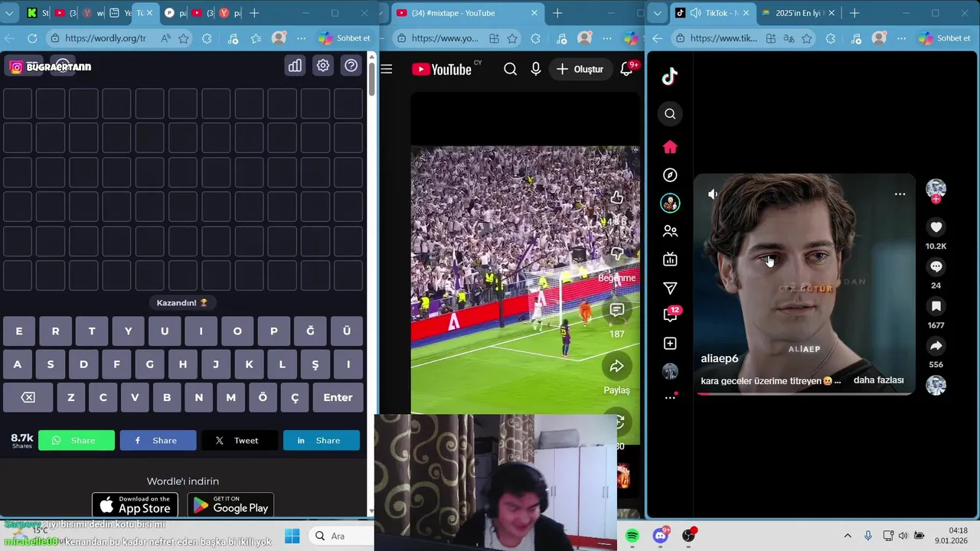Image resolution: width=980 pixels, height=551 pixels.
Task: Click the YouTube Oluştur create button
Action: point(580,69)
